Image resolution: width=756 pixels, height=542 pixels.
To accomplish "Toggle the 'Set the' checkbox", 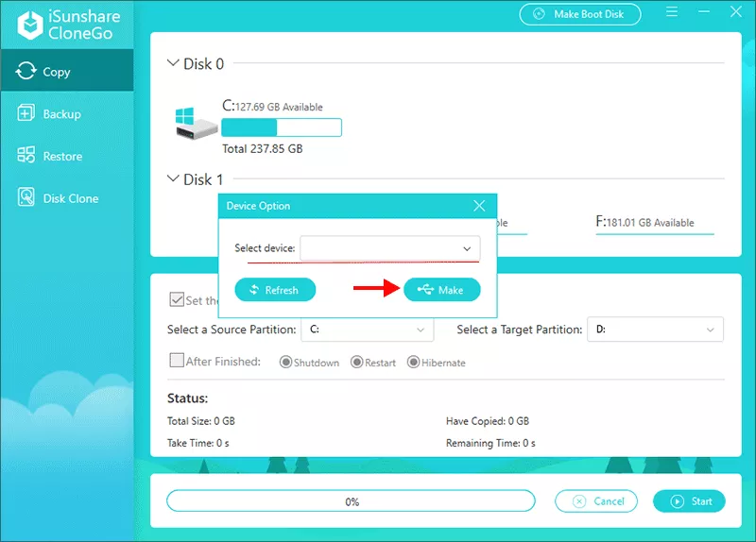I will 177,299.
